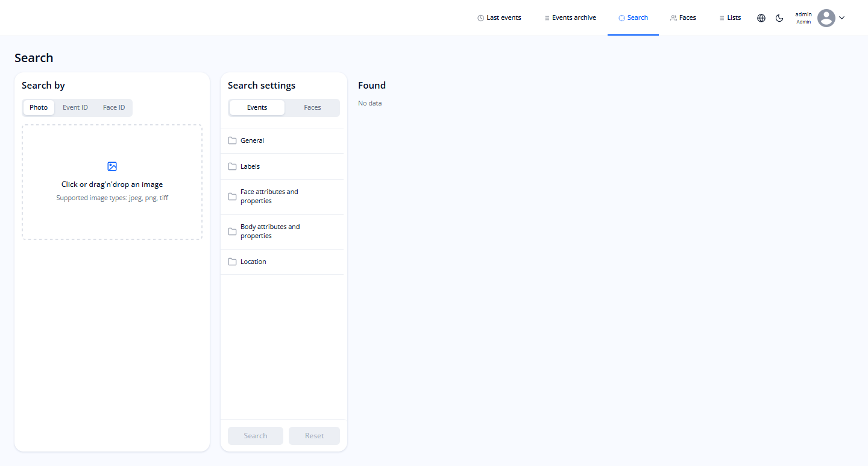The height and width of the screenshot is (466, 868).
Task: Expand the General settings category
Action: click(x=252, y=140)
